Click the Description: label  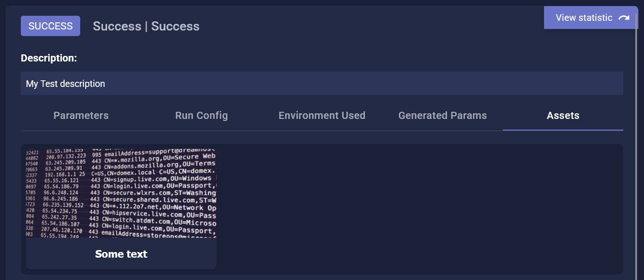[49, 58]
